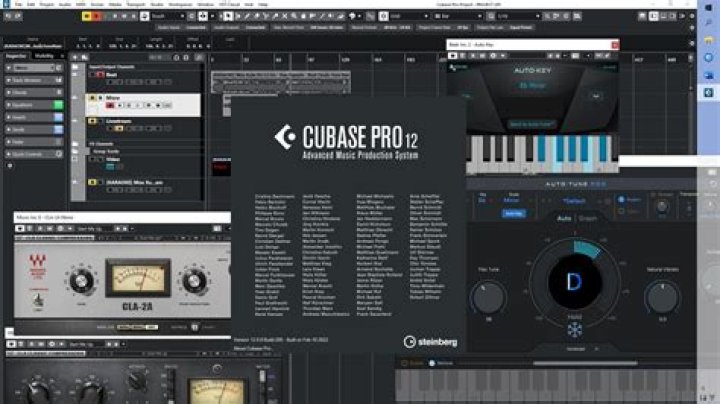Screen dimensions: 720x404
Task: Select the Object Selection arrow tool
Action: click(228, 16)
